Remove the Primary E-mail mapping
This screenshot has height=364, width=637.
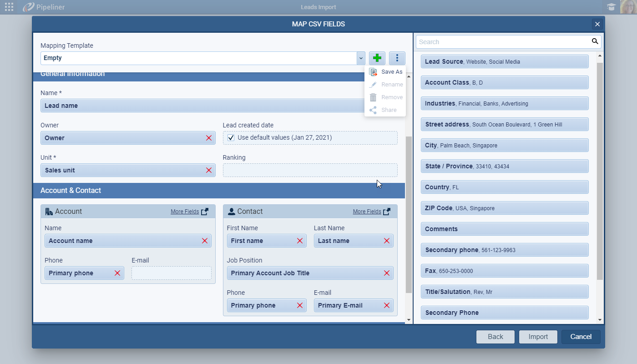click(x=387, y=305)
